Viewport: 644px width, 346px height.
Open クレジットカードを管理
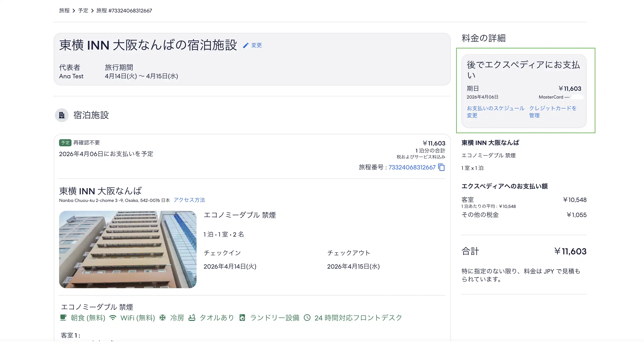point(553,112)
